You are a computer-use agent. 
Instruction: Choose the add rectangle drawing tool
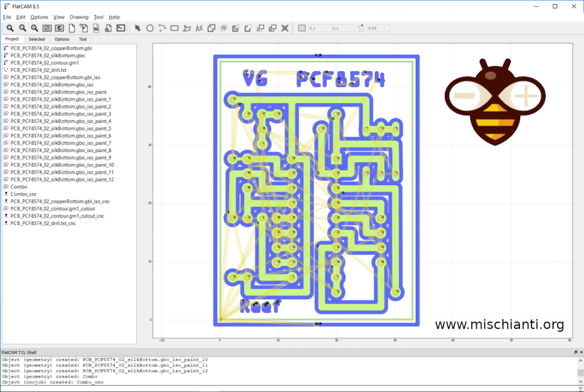(175, 28)
